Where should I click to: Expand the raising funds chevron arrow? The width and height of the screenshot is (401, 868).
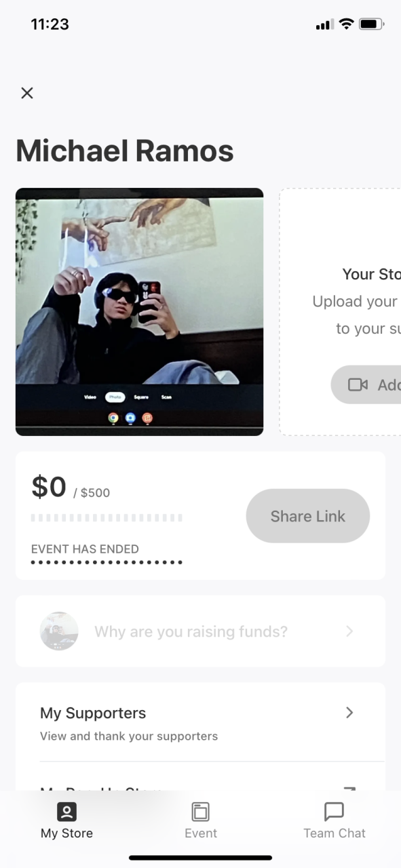[349, 631]
